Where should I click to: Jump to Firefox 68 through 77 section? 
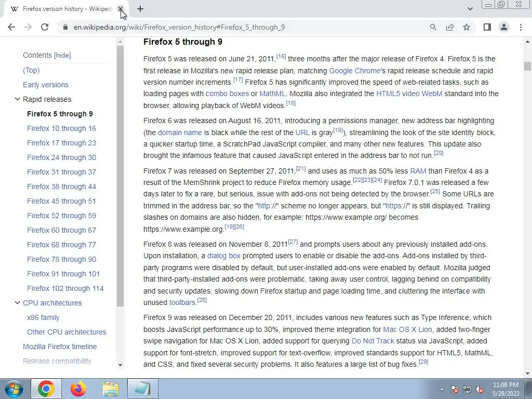tap(61, 245)
